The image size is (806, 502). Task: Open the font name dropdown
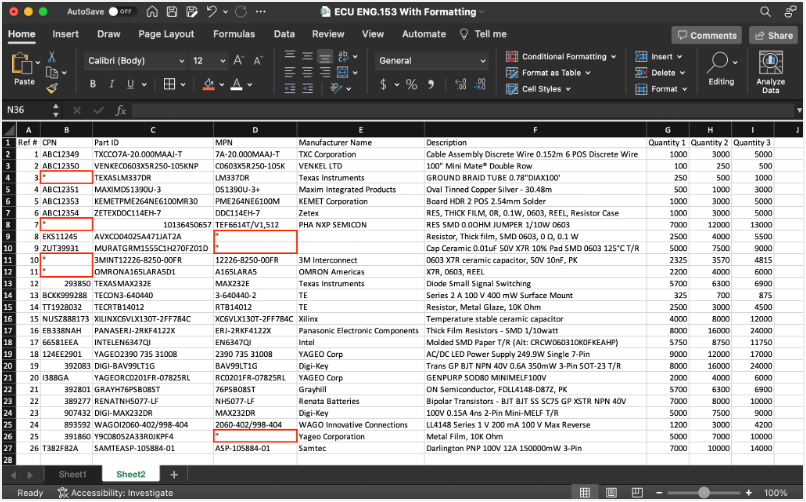click(x=181, y=61)
